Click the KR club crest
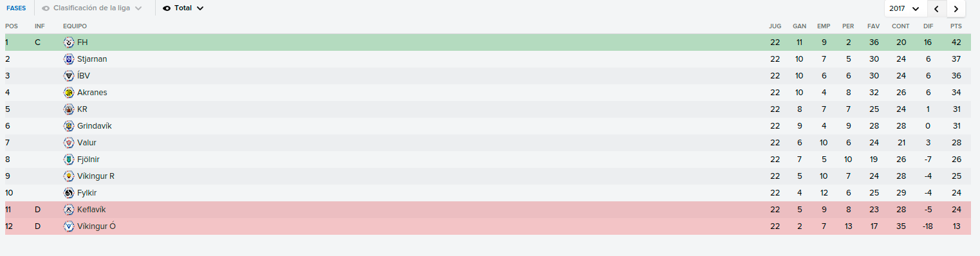This screenshot has height=256, width=980. click(69, 109)
